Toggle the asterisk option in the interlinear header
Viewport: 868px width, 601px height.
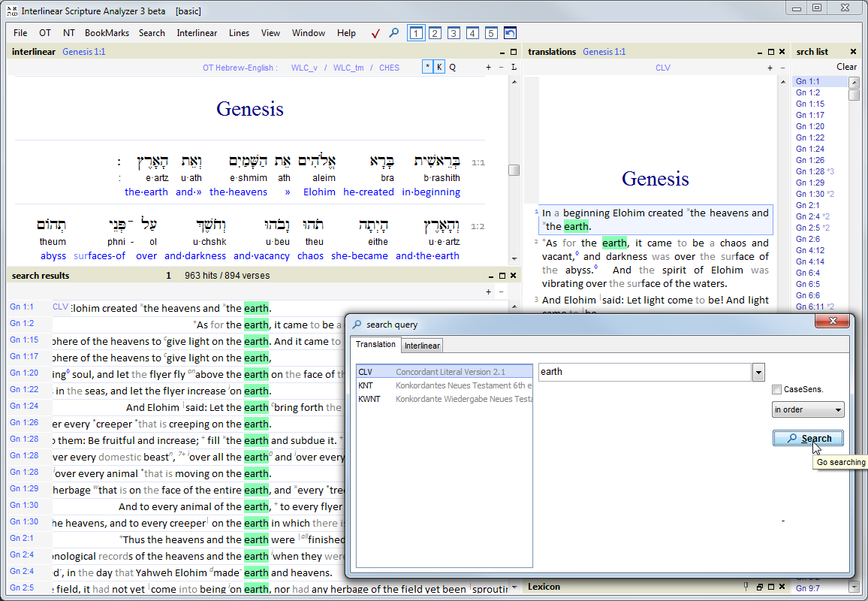pyautogui.click(x=428, y=68)
